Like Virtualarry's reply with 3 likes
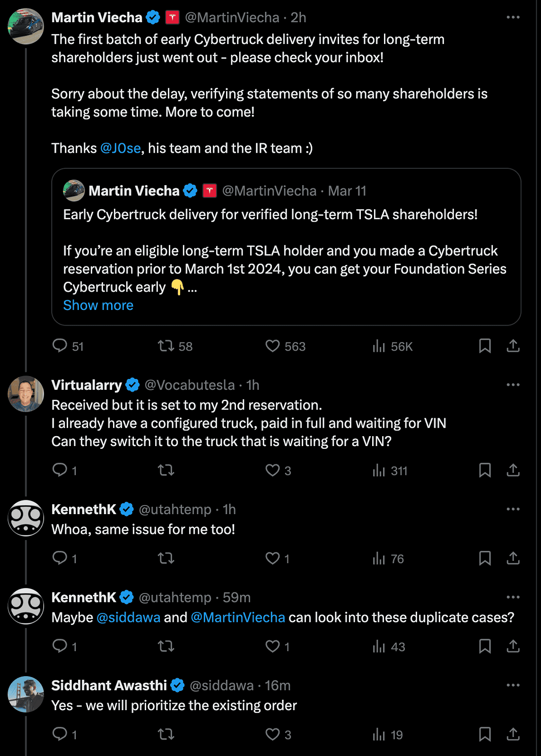The width and height of the screenshot is (541, 756). [x=278, y=471]
